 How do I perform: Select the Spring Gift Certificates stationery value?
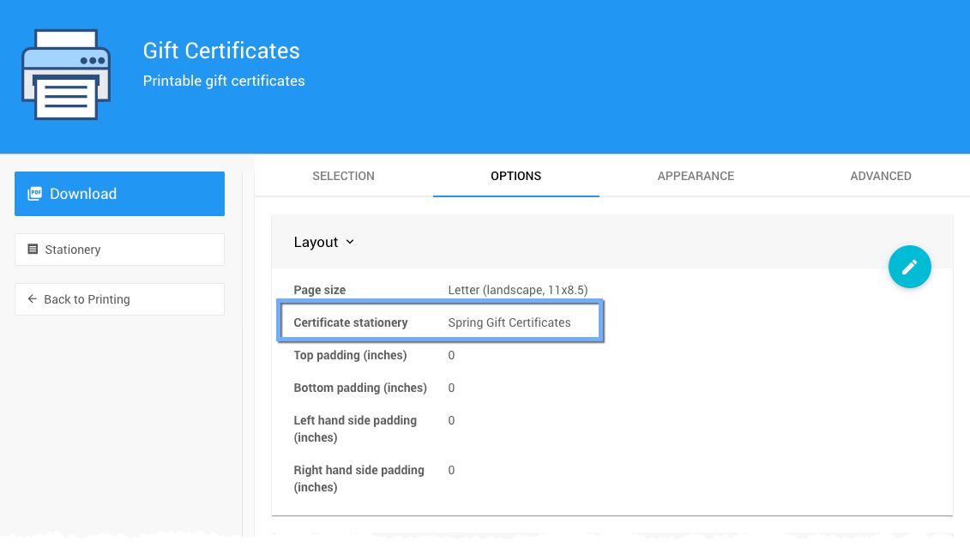coord(509,322)
